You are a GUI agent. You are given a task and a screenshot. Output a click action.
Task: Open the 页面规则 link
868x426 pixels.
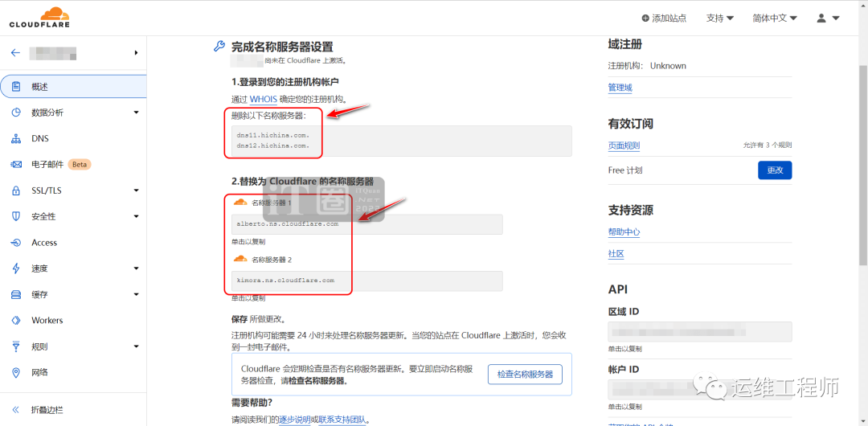(x=624, y=145)
